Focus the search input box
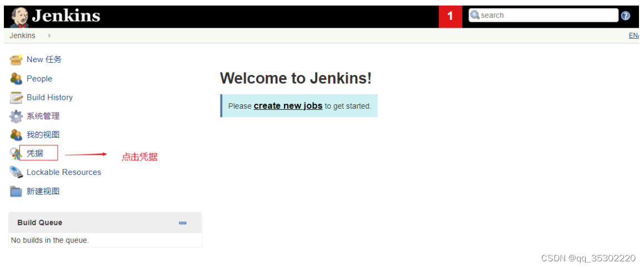The height and width of the screenshot is (268, 644). click(x=543, y=15)
